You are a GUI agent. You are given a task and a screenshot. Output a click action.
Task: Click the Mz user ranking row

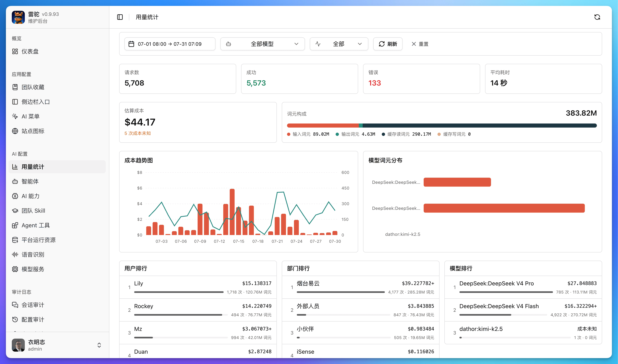point(198,333)
